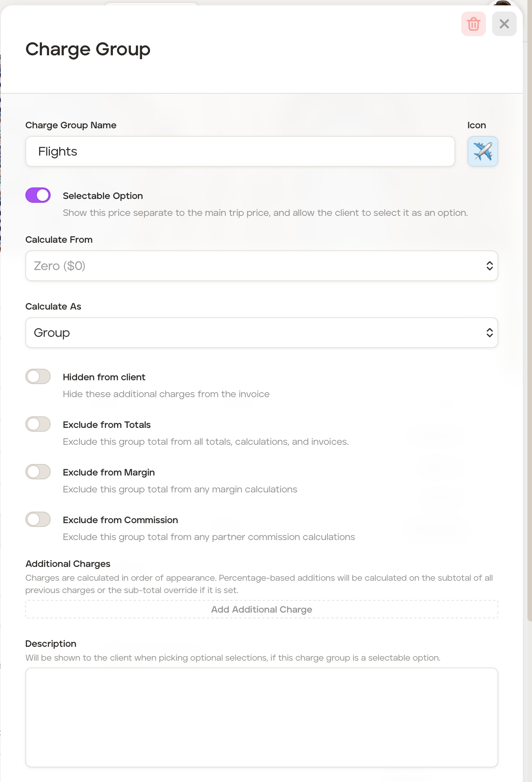The height and width of the screenshot is (782, 532).
Task: Click Calculate As chevron arrows
Action: [x=489, y=333]
